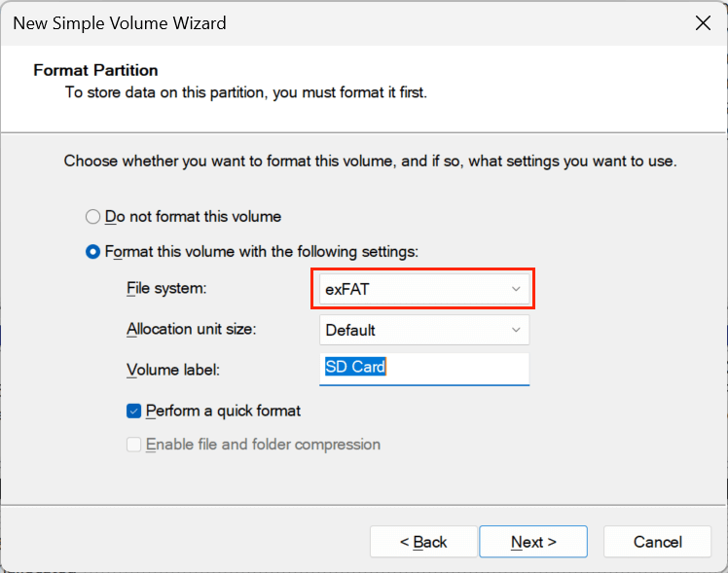The width and height of the screenshot is (728, 573).
Task: Click the "File system:" label
Action: 167,289
